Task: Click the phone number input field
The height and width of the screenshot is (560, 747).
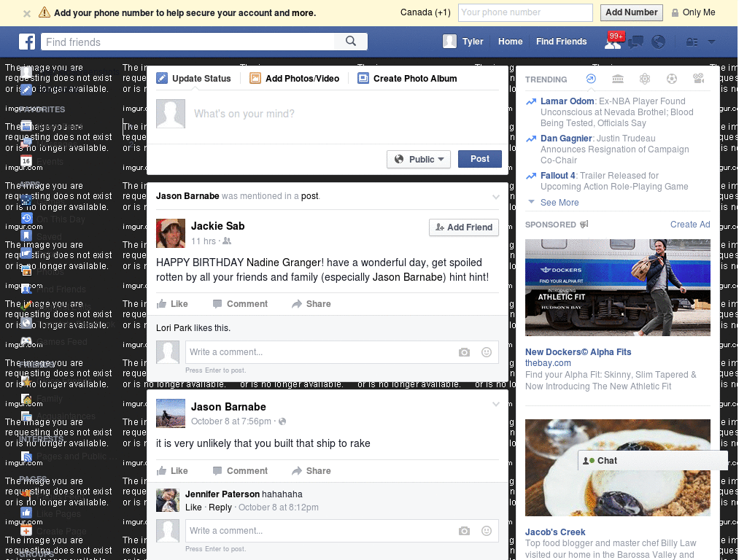Action: pyautogui.click(x=525, y=13)
